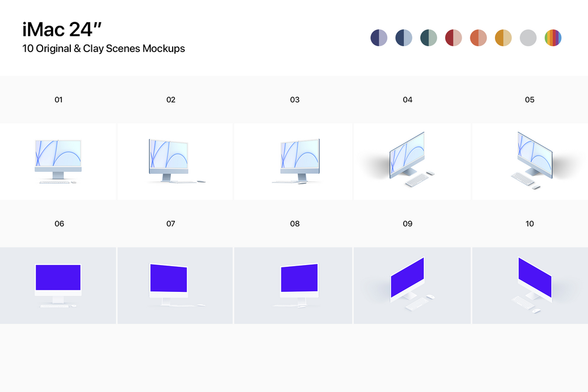Click the "iMac 24″" title
The image size is (588, 392).
(x=62, y=29)
